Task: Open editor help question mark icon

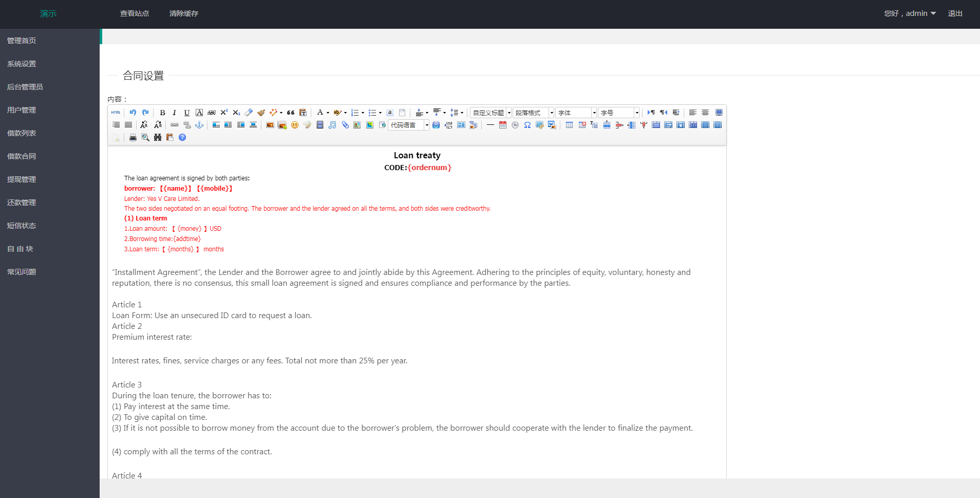Action: [182, 137]
